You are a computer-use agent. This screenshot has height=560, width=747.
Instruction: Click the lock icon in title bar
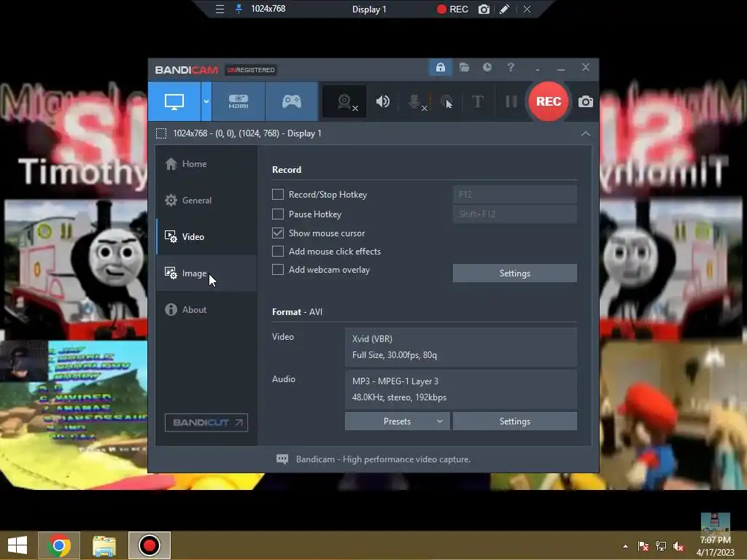pyautogui.click(x=440, y=68)
